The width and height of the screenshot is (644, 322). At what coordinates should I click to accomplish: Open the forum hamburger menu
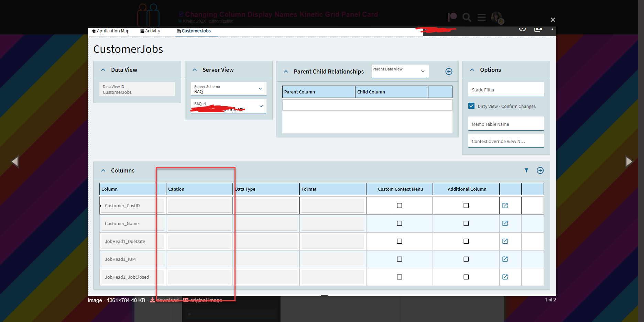tap(482, 17)
